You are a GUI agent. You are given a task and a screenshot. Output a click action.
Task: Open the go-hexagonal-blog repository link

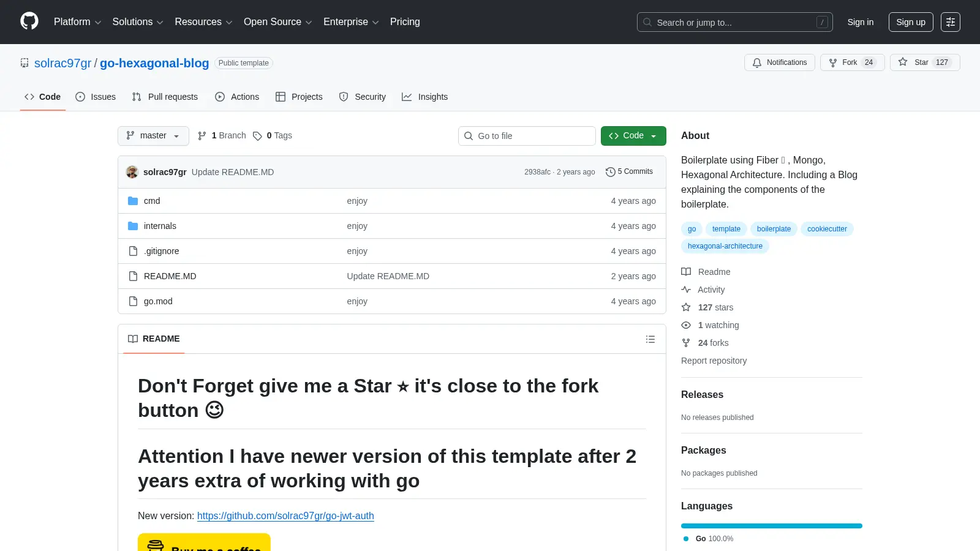154,63
